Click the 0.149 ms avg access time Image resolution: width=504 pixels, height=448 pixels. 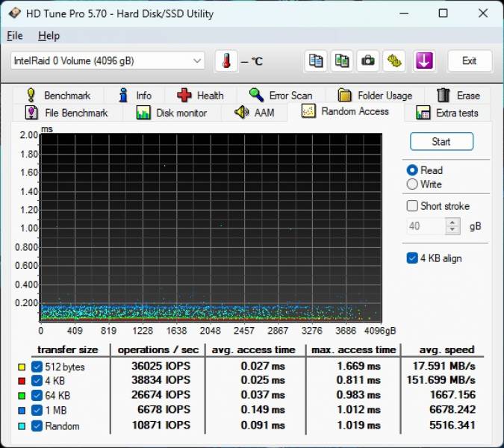(x=263, y=409)
